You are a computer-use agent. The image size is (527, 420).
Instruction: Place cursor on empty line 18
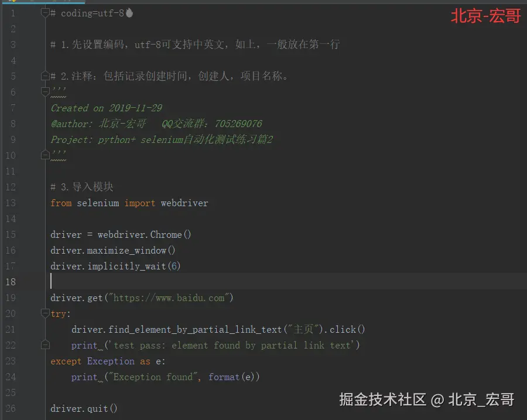click(x=286, y=282)
